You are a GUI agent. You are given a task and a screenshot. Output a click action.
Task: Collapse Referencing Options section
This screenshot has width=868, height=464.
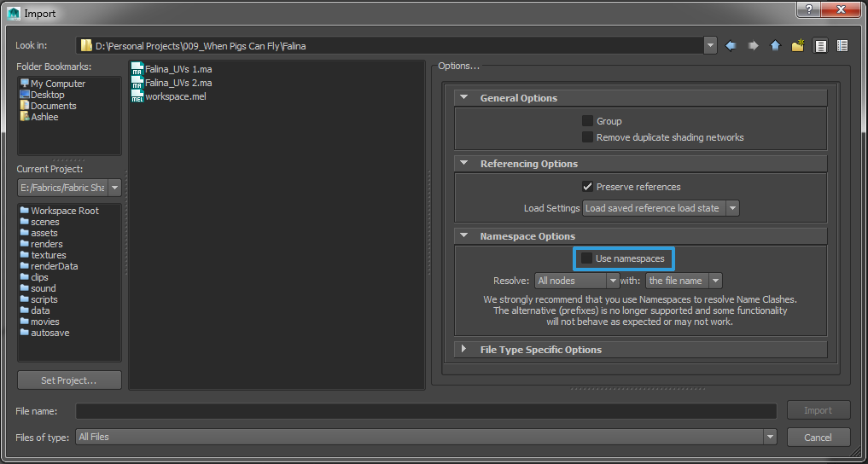(x=464, y=164)
